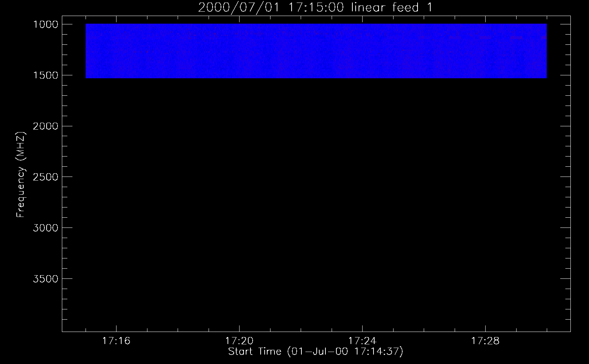Click the "Start Time (01-Jul-00 17:14:37)" label

(316, 352)
